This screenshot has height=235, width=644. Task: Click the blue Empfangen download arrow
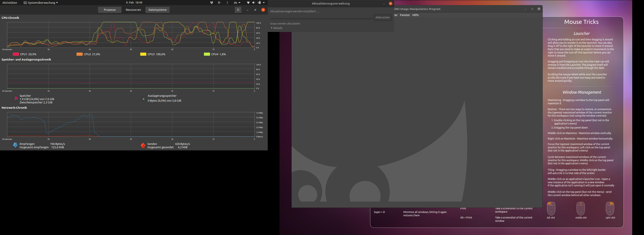15,145
